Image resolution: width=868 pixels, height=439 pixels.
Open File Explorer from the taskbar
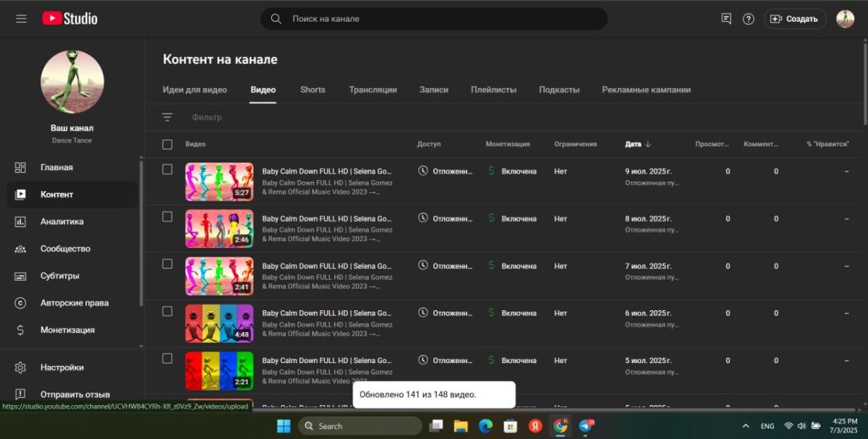coord(461,426)
